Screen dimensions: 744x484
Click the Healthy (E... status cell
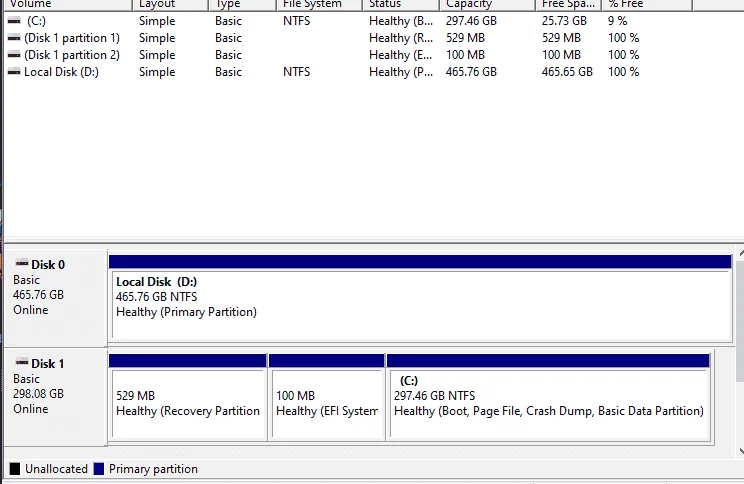click(x=401, y=55)
